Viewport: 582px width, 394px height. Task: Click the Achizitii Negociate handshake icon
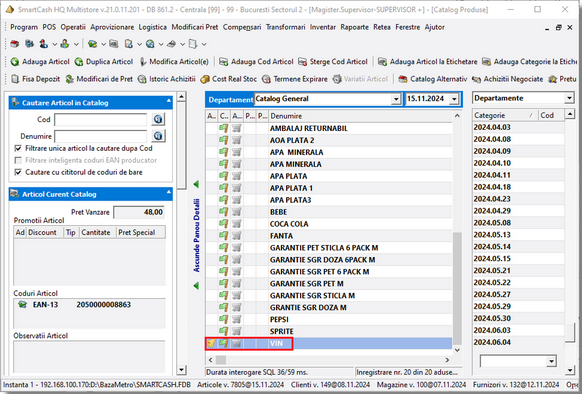477,79
